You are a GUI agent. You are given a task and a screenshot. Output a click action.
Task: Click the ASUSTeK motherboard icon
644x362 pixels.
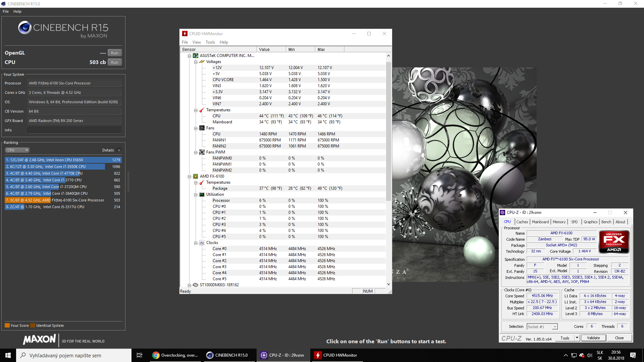click(x=196, y=56)
